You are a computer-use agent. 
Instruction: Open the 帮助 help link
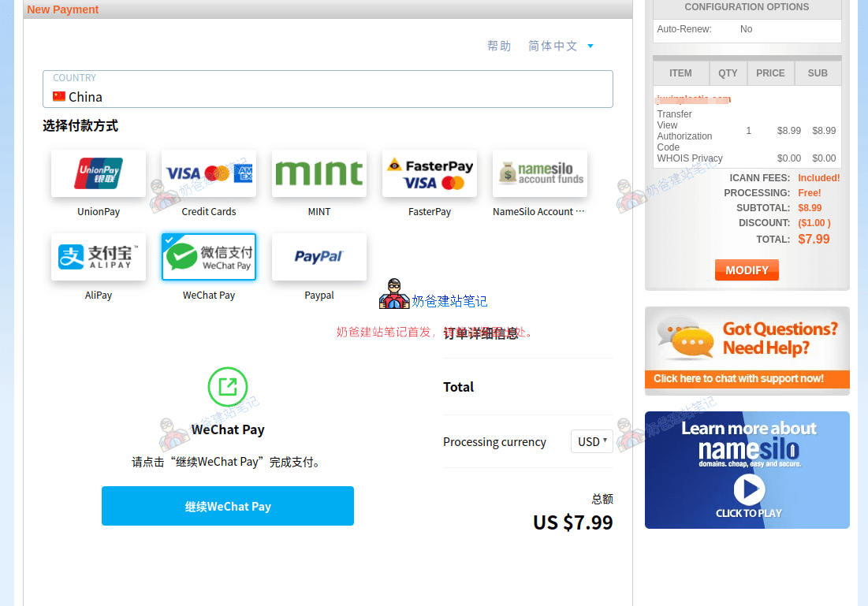click(499, 46)
